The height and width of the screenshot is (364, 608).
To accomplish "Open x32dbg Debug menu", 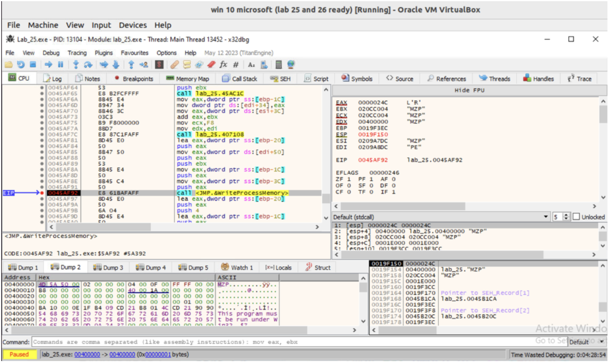I will [x=51, y=53].
